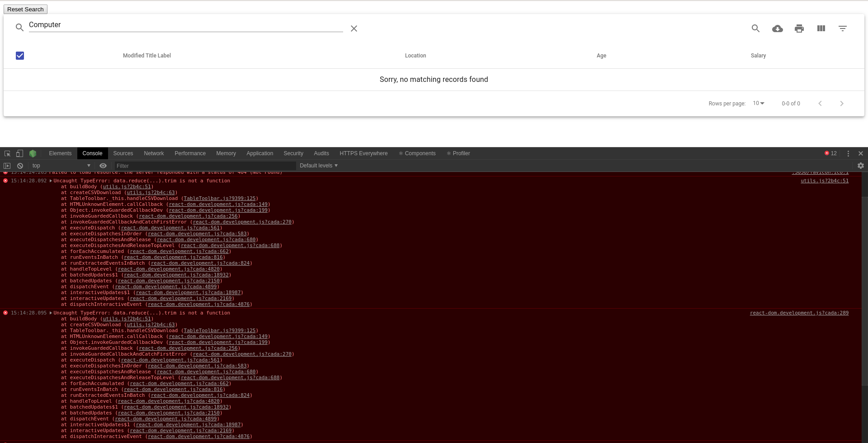Open the utils.js?2b4c:51 source link
868x443 pixels.
(825, 181)
